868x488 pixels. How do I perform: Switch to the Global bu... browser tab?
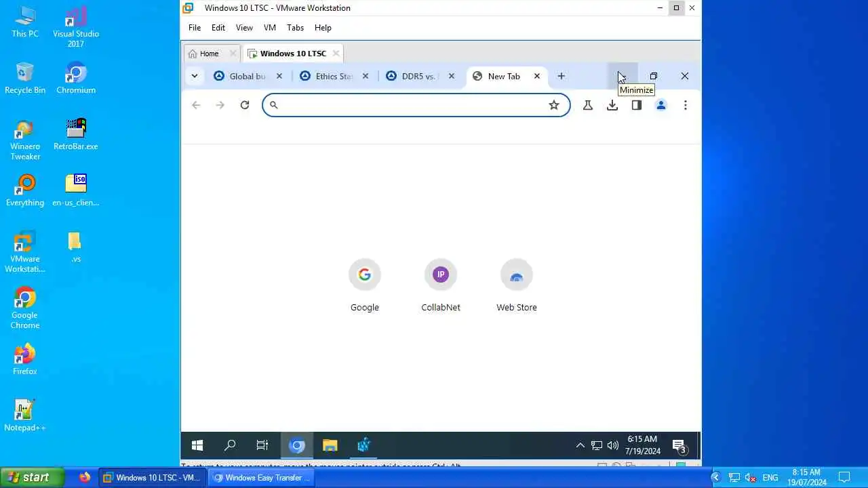click(x=248, y=76)
